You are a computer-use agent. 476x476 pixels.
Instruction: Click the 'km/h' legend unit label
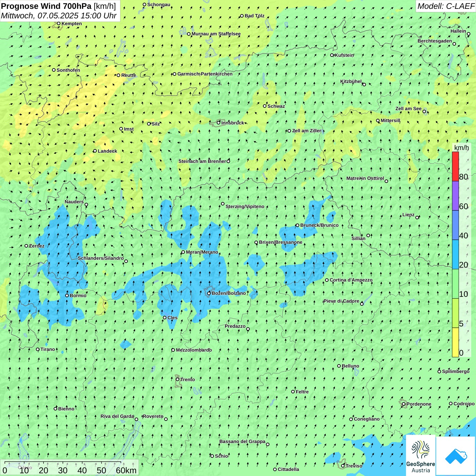pos(461,148)
